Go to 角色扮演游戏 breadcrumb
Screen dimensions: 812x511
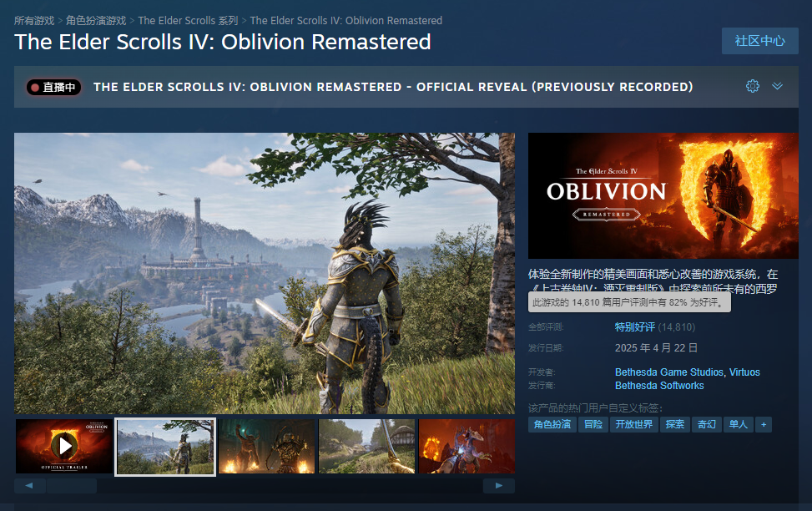pos(96,21)
